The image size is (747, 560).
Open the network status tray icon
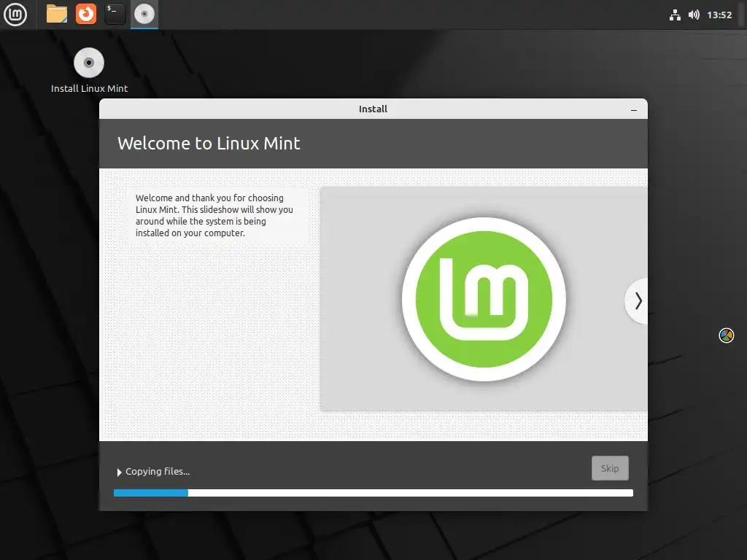pyautogui.click(x=675, y=15)
